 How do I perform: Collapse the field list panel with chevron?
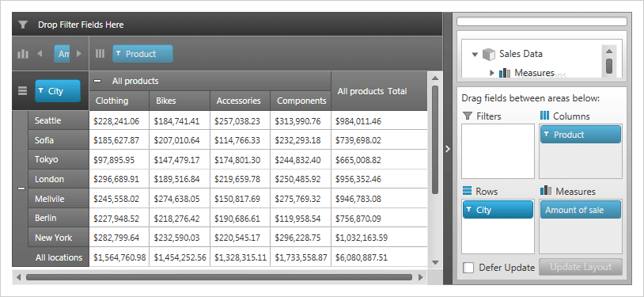click(448, 149)
